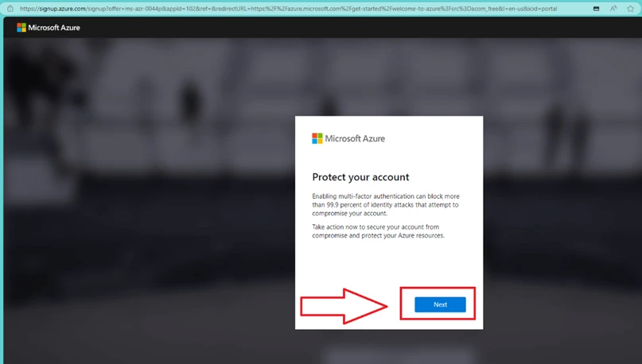Click the site lock icon in address bar

[10, 8]
